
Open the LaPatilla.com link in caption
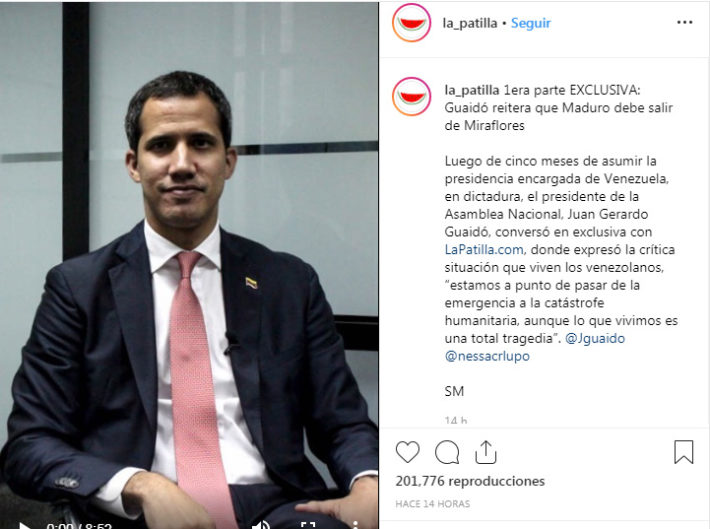click(x=484, y=250)
